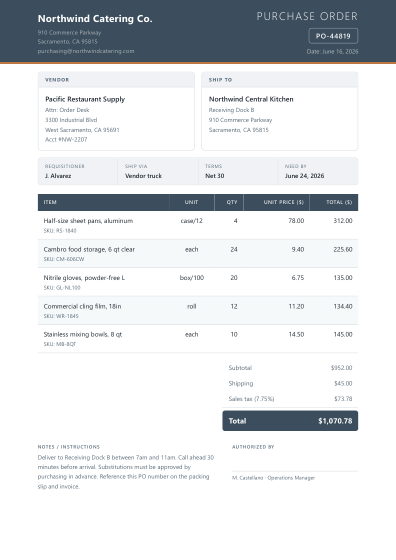Image resolution: width=396 pixels, height=560 pixels.
Task: Click the Subtotal amount $952.00
Action: point(341,368)
